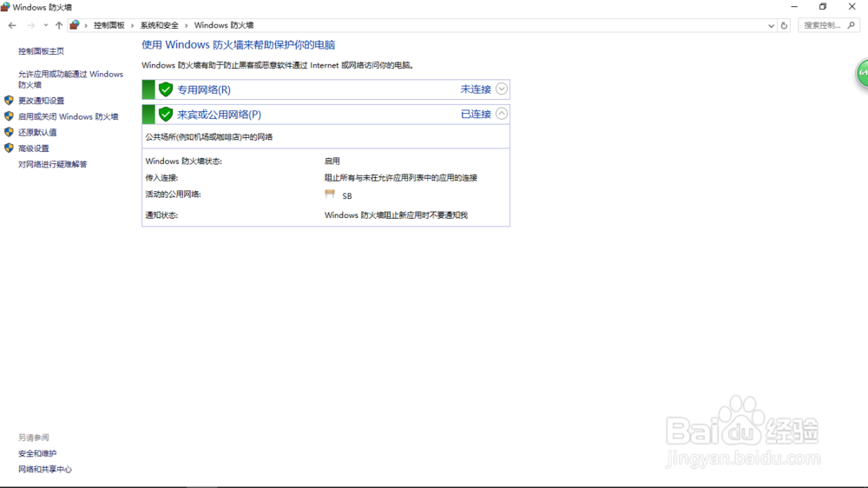Open 安全和维护 link
Viewport: 868px width, 488px height.
point(37,453)
